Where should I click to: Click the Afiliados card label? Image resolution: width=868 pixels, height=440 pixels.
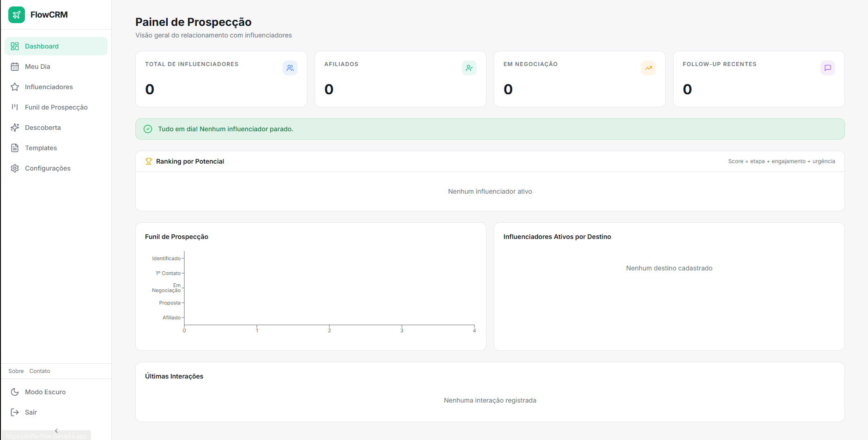(341, 64)
